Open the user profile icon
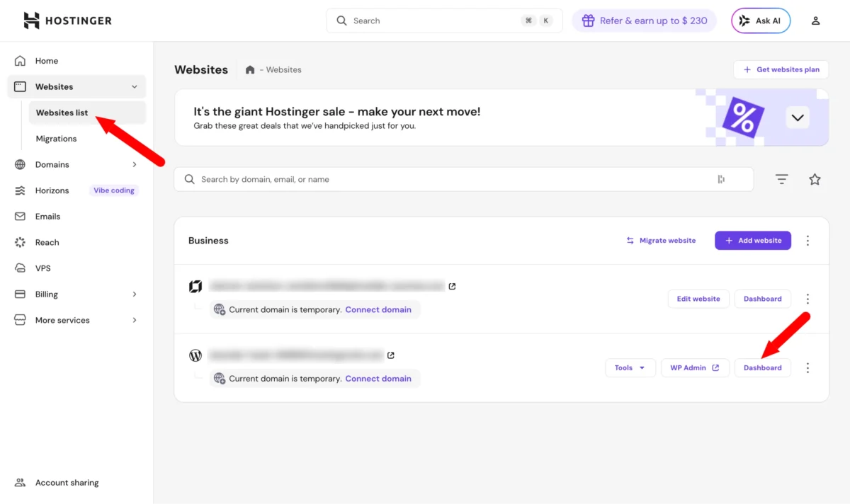The width and height of the screenshot is (850, 504). tap(815, 21)
